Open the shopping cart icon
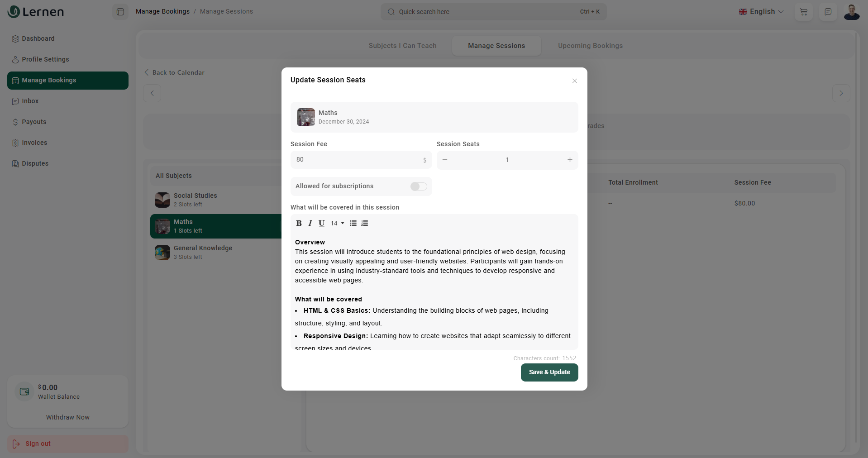Screen dimensions: 868x458 pos(804,12)
